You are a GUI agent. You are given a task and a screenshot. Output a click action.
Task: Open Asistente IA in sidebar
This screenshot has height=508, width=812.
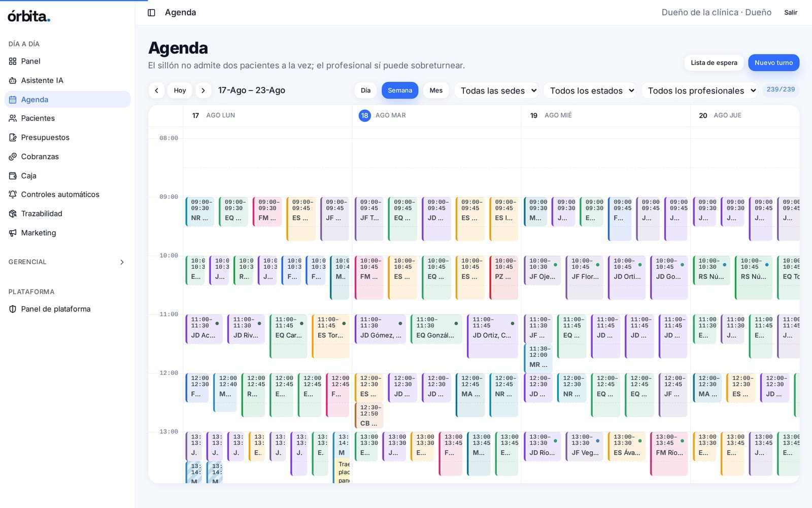point(67,80)
